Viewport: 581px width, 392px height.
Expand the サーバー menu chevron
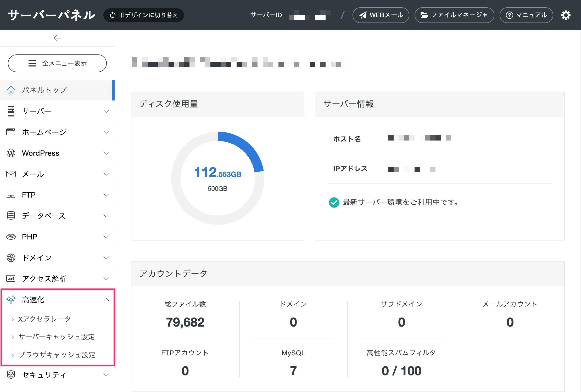click(x=106, y=111)
